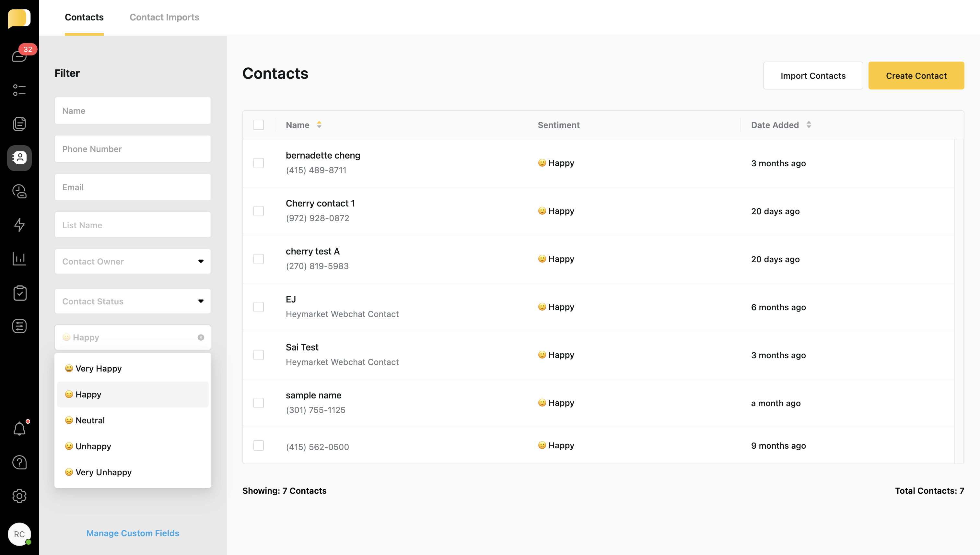Click the Create Contact button

tap(916, 76)
